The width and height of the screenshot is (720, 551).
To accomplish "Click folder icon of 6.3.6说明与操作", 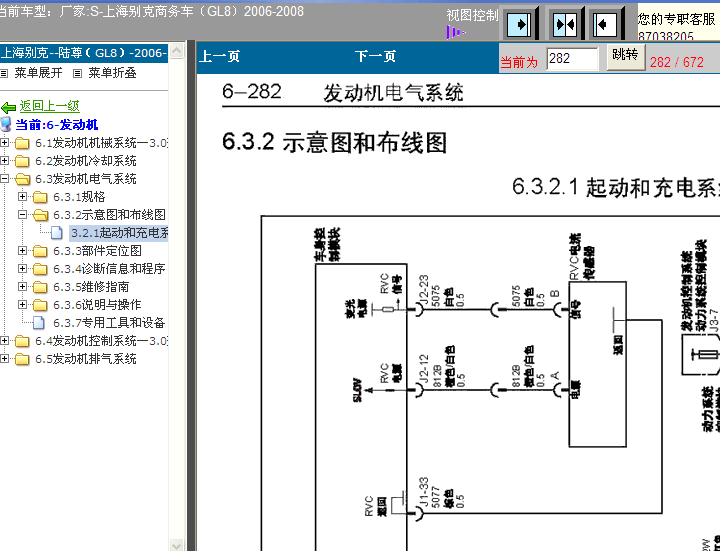I will 40,305.
